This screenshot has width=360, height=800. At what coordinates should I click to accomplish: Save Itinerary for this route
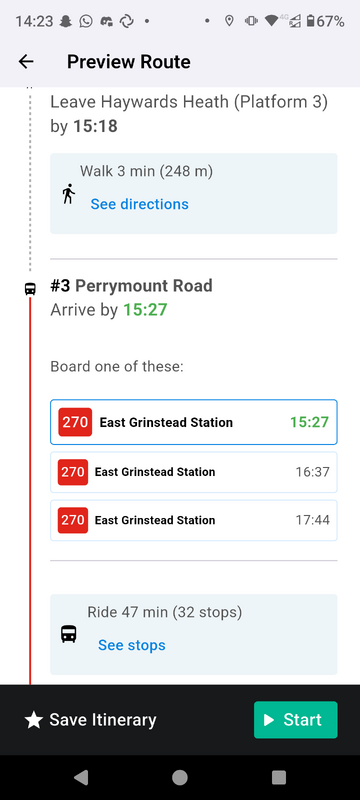90,720
